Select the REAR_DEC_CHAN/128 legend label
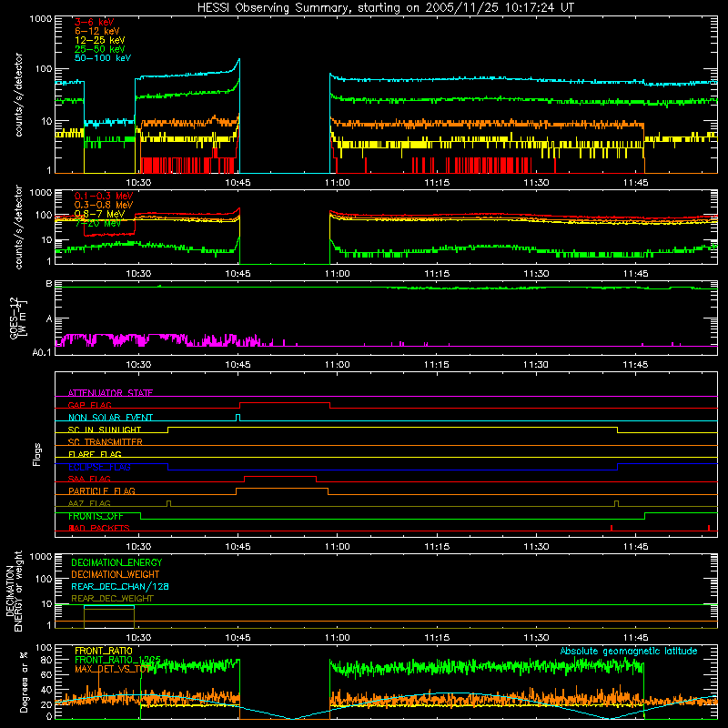This screenshot has height=728, width=728. [120, 586]
